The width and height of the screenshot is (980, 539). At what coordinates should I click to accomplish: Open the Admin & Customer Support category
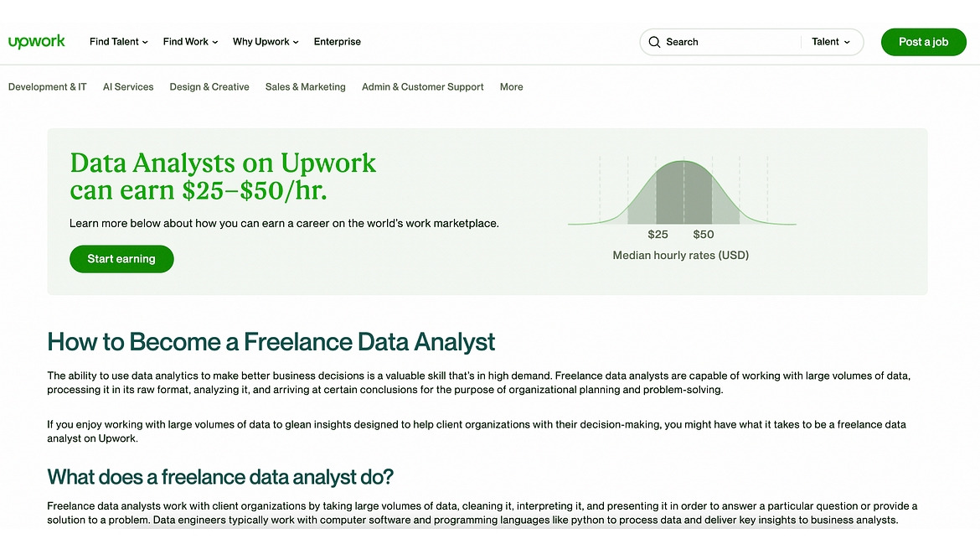point(422,87)
